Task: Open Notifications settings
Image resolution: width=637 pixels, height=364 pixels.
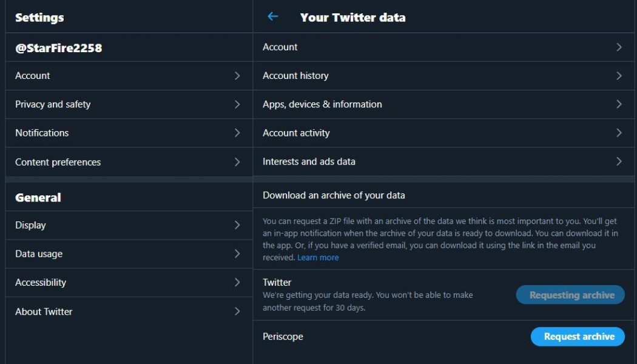Action: pos(42,132)
